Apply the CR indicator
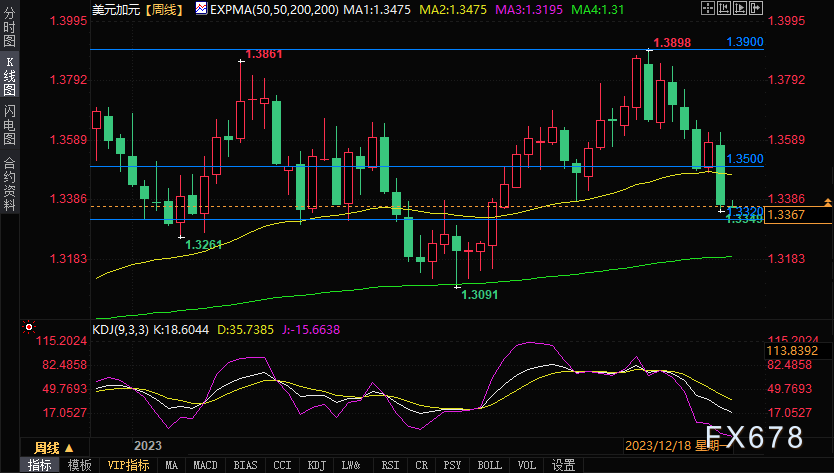 421,465
